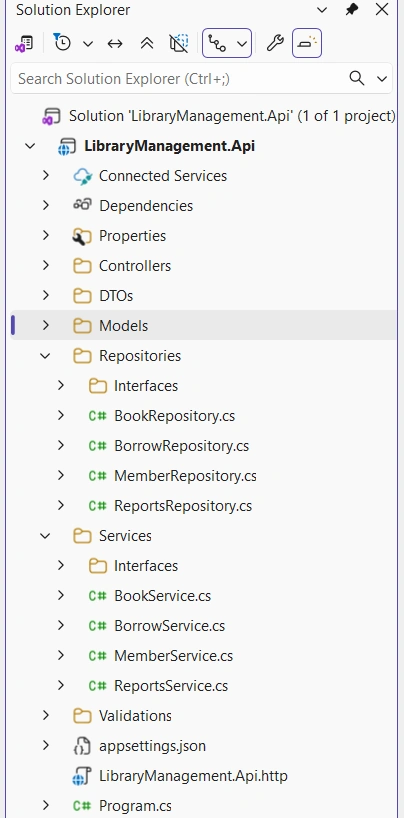Expand the Validations folder
Viewport: 404px width, 818px height.
tap(46, 716)
